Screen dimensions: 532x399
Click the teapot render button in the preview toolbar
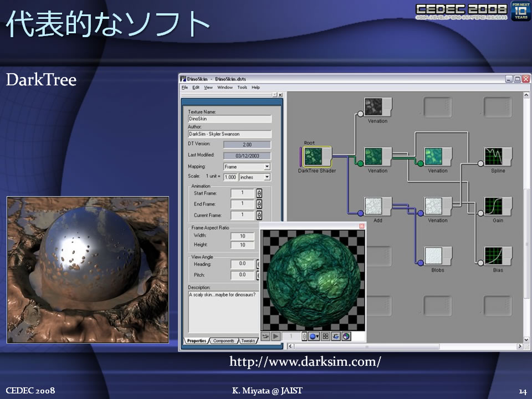coord(265,336)
